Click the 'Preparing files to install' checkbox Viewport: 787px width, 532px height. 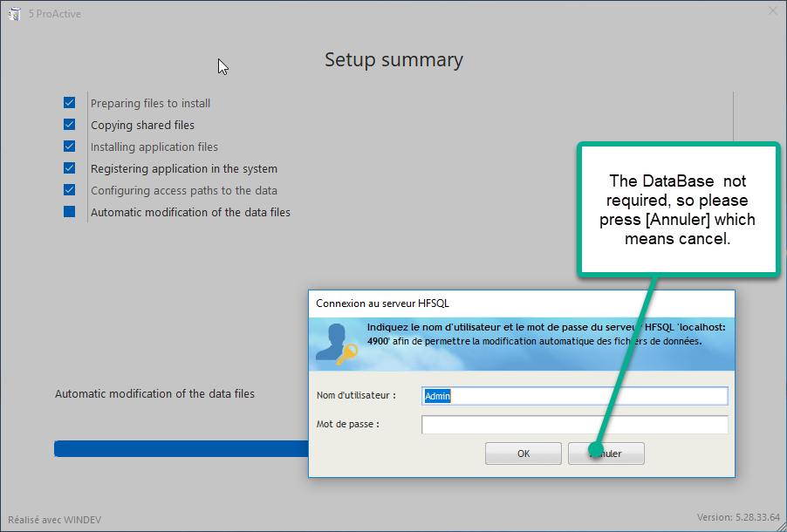click(69, 103)
